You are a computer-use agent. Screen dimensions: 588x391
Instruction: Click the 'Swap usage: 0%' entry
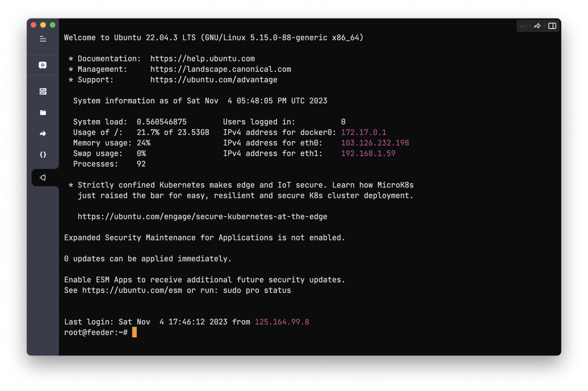(x=109, y=153)
